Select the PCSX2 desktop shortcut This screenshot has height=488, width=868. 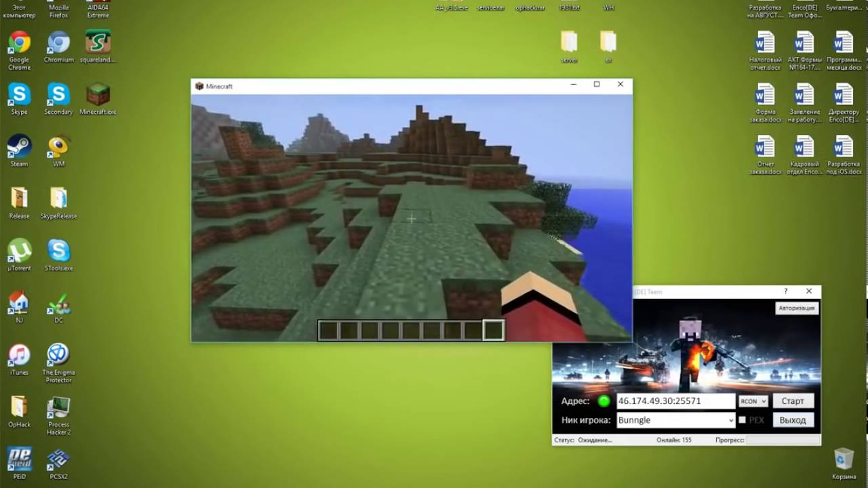pos(58,464)
